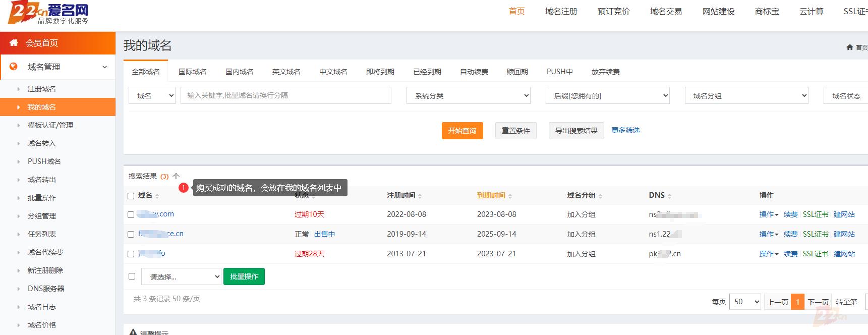Switch to the 国际域名 tab

(193, 72)
